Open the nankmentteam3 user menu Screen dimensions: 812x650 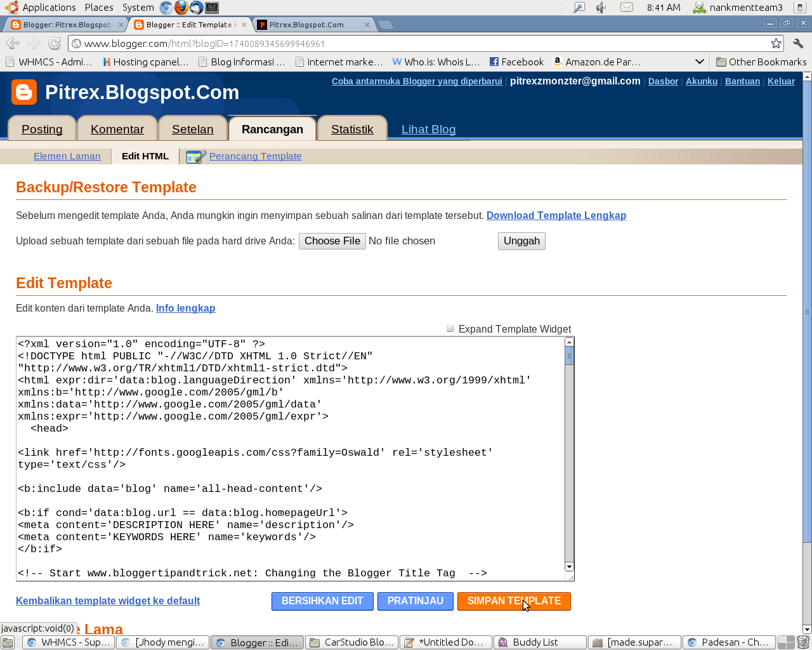738,8
